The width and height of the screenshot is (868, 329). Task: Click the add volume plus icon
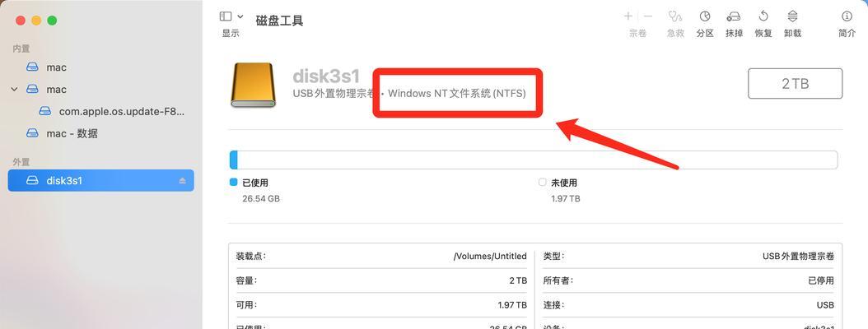pyautogui.click(x=628, y=16)
